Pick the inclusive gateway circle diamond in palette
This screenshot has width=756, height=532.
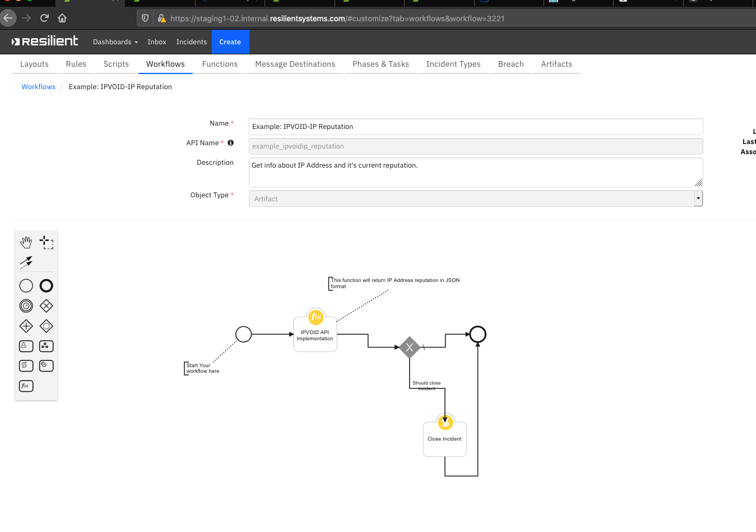click(x=47, y=326)
